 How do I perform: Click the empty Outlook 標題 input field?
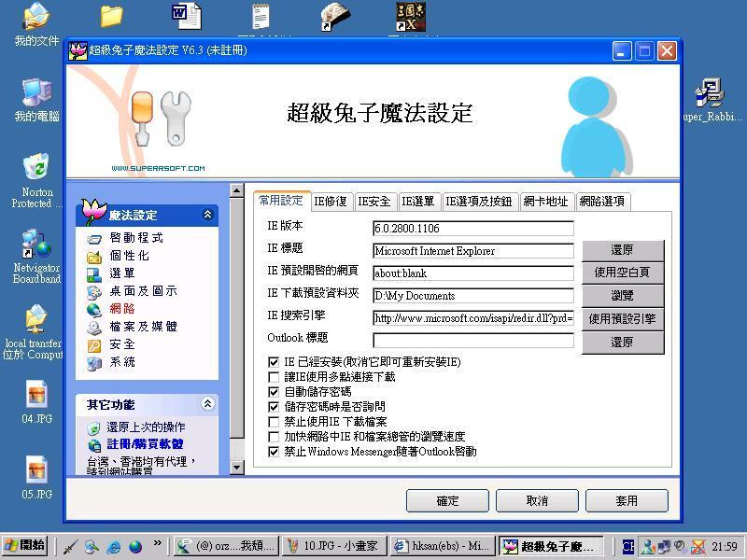click(x=473, y=341)
